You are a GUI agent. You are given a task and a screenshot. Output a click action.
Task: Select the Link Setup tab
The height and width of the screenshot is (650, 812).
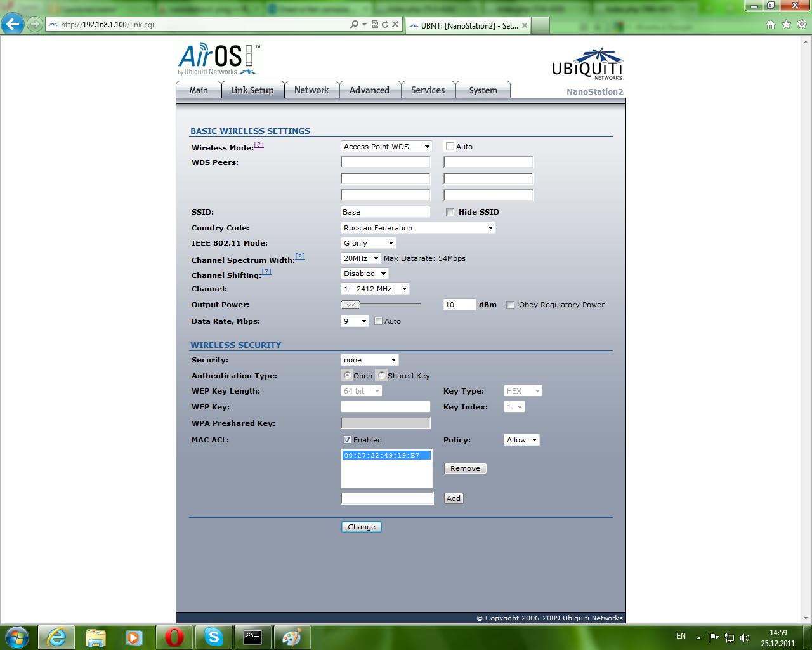coord(252,90)
